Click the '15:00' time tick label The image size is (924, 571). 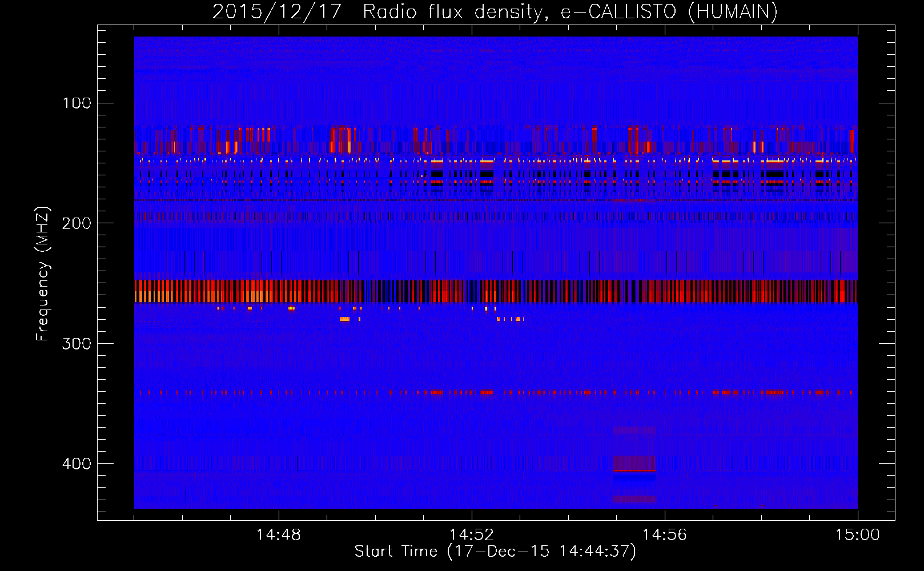pyautogui.click(x=858, y=535)
